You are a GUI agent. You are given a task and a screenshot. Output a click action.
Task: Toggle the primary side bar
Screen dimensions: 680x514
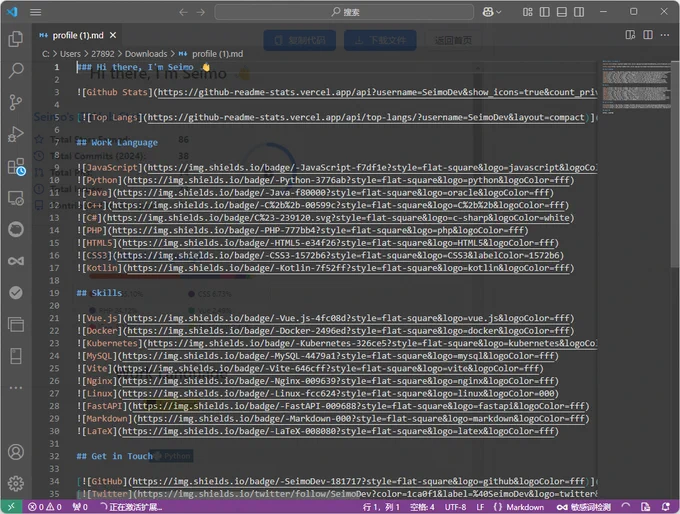pos(545,12)
